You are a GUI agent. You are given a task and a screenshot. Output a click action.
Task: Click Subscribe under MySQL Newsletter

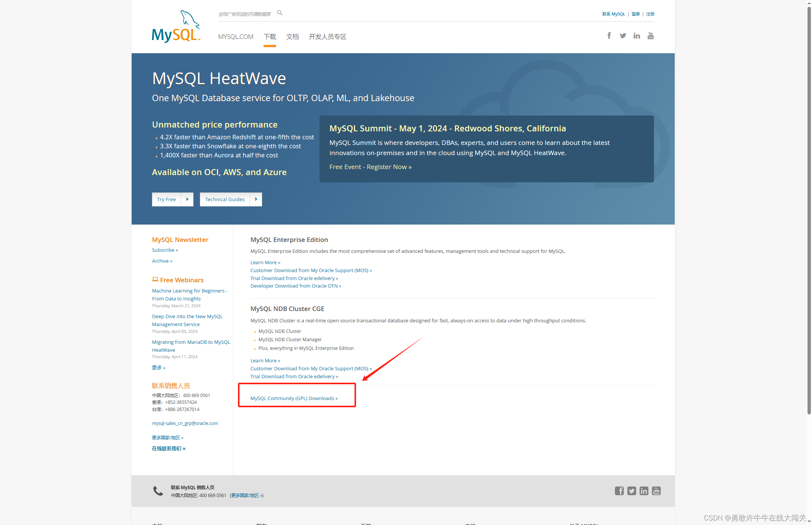click(165, 250)
